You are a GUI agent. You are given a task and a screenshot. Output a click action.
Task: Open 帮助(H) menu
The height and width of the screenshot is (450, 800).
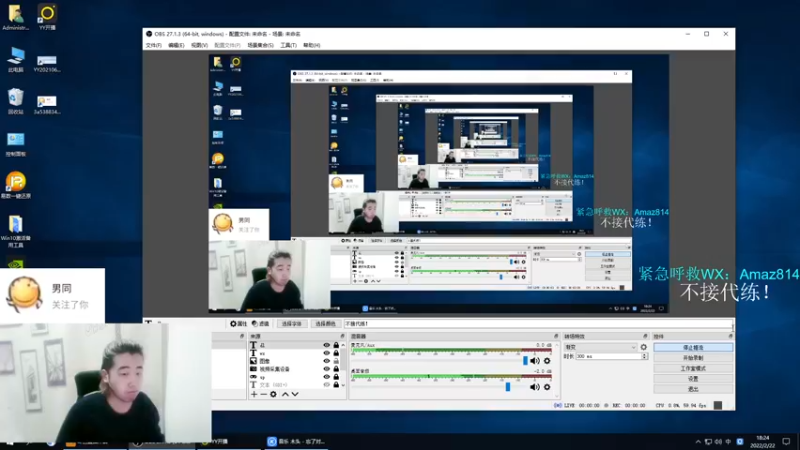[312, 45]
